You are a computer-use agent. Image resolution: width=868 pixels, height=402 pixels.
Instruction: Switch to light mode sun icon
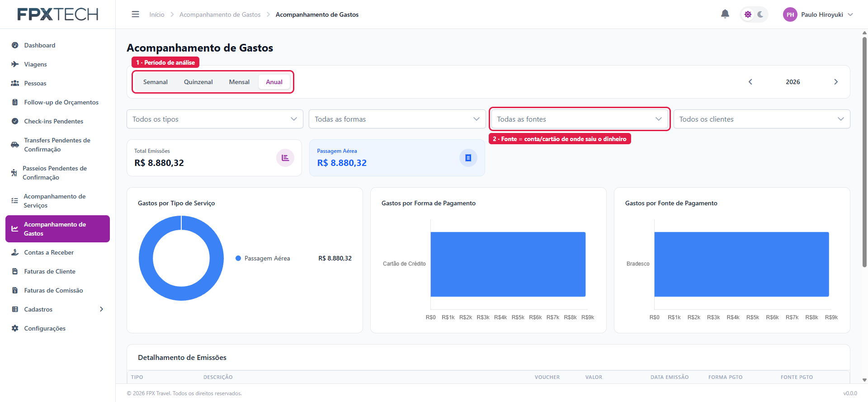(x=748, y=14)
